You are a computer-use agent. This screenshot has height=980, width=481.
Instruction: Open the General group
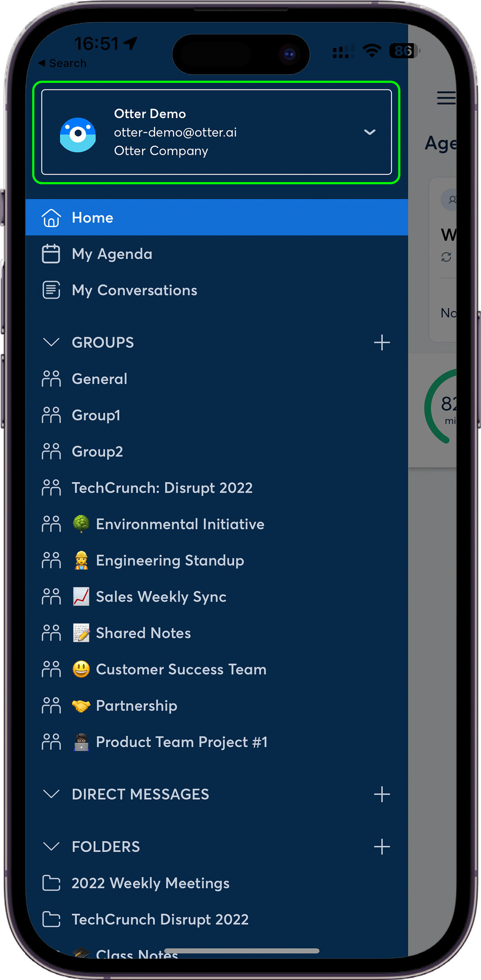coord(217,379)
